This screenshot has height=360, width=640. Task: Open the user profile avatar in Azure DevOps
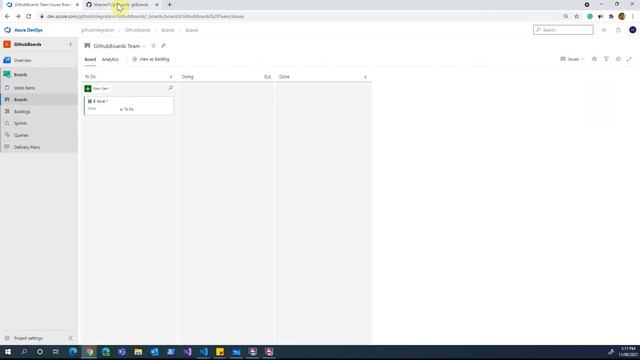tap(633, 30)
